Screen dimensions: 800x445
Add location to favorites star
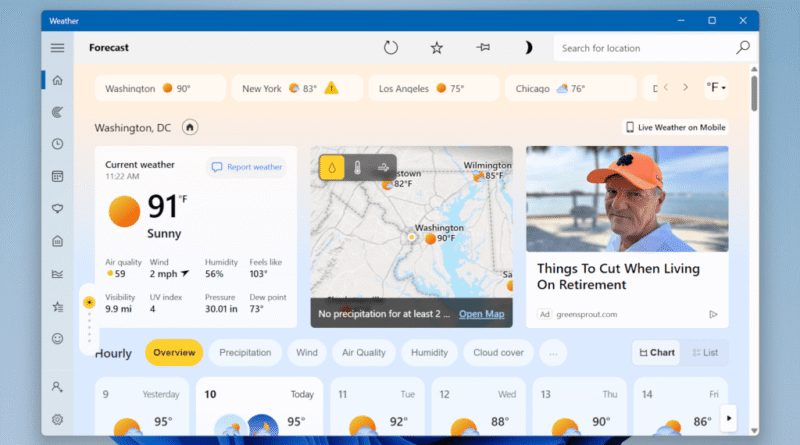pyautogui.click(x=437, y=47)
